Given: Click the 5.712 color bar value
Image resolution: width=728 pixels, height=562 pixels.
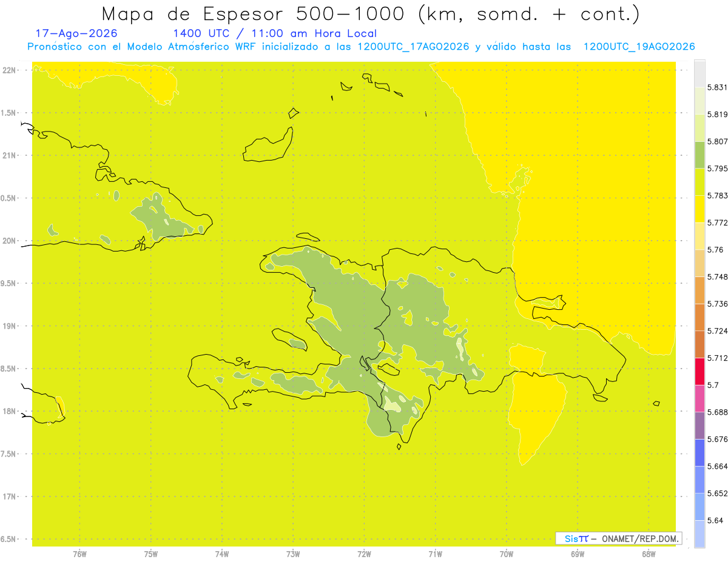Looking at the screenshot, I should (x=718, y=358).
